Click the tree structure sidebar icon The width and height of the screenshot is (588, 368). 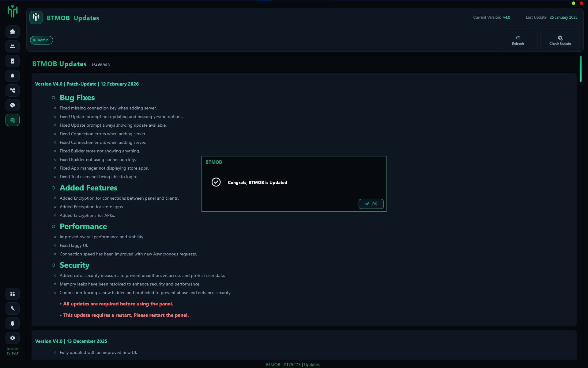13,90
